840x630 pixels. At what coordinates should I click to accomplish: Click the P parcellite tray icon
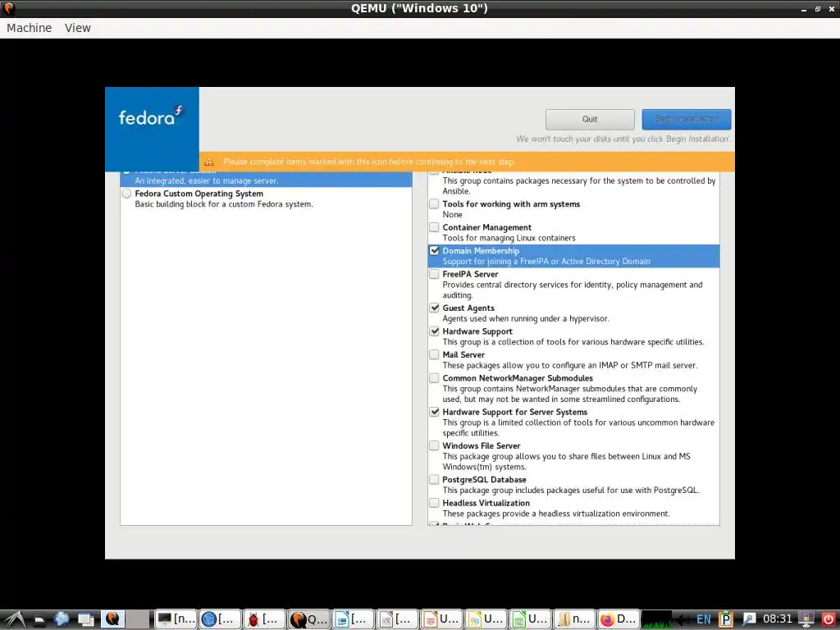[x=726, y=619]
